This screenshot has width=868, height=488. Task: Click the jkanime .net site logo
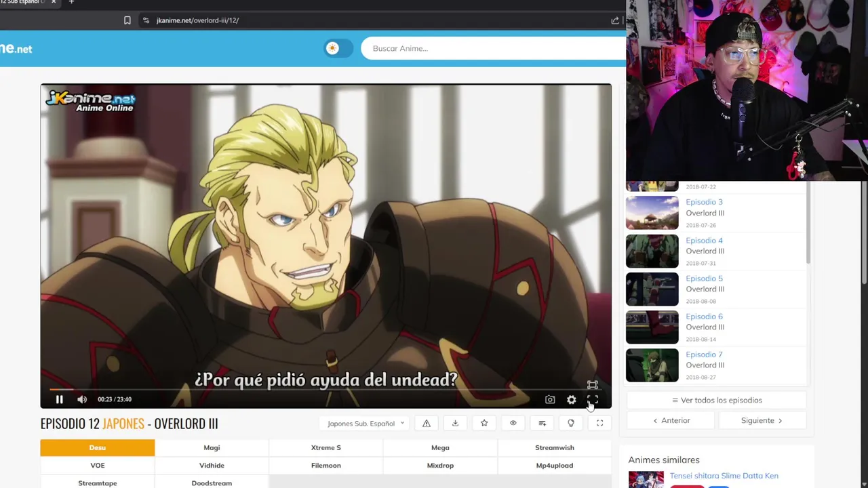click(x=16, y=49)
